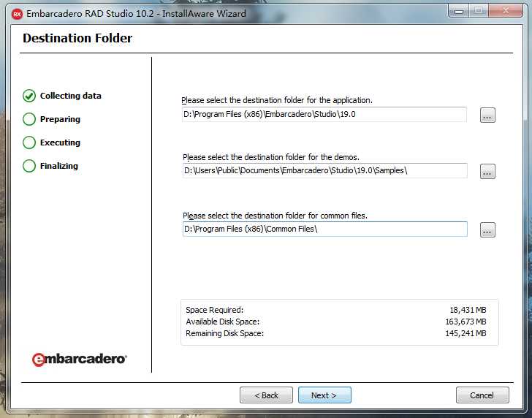The height and width of the screenshot is (418, 532).
Task: Click the 'Preparing' step label
Action: coord(60,119)
